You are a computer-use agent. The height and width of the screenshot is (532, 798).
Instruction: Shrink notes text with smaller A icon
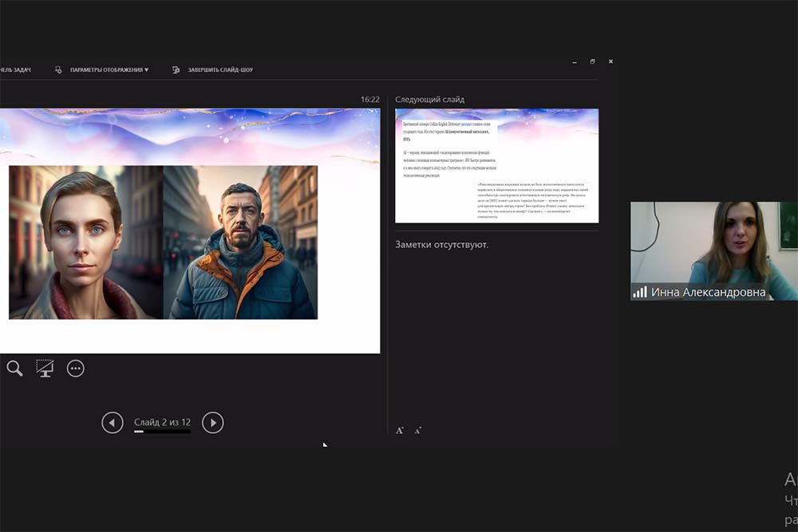(417, 431)
